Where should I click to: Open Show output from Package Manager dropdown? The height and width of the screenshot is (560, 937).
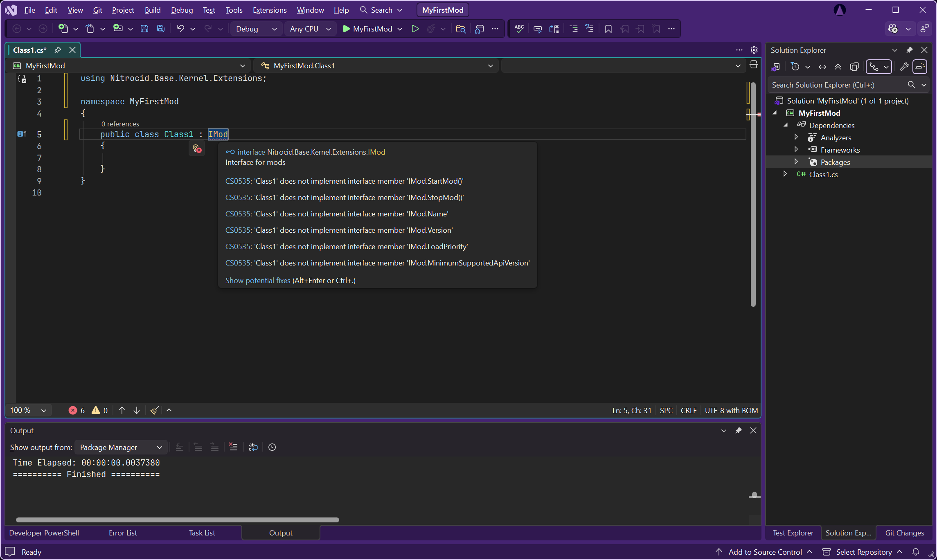[x=121, y=447]
